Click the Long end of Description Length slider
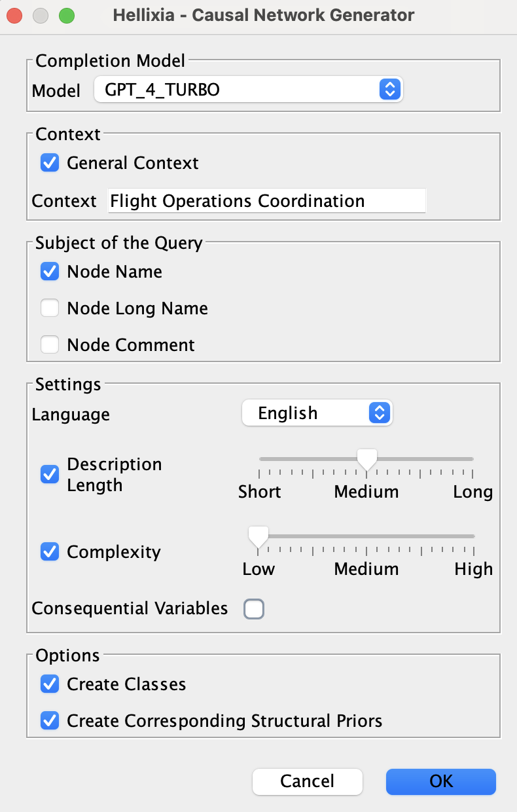The image size is (517, 812). tap(472, 459)
